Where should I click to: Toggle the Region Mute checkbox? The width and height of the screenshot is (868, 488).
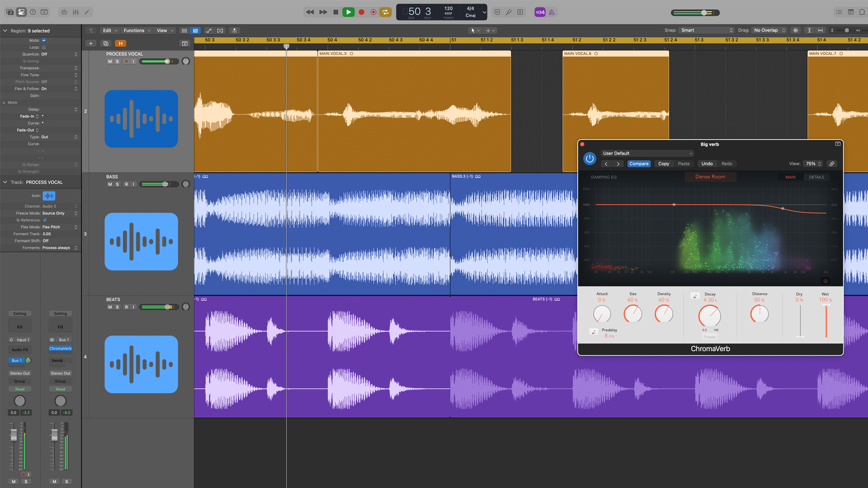[44, 40]
